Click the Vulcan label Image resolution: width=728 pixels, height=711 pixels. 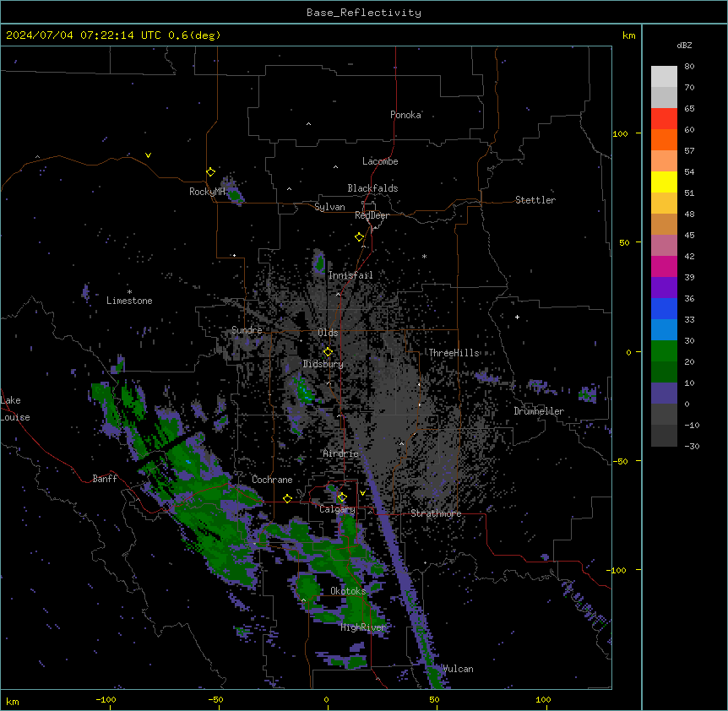tap(458, 669)
